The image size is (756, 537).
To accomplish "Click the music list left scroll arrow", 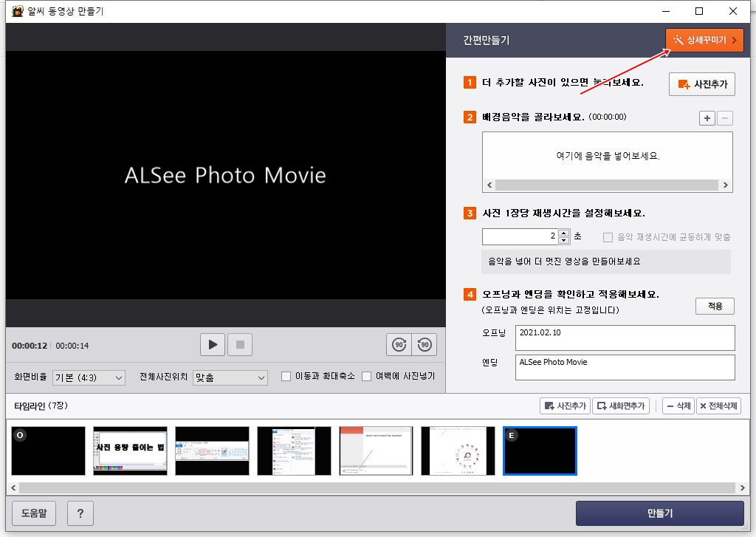I will tap(489, 185).
